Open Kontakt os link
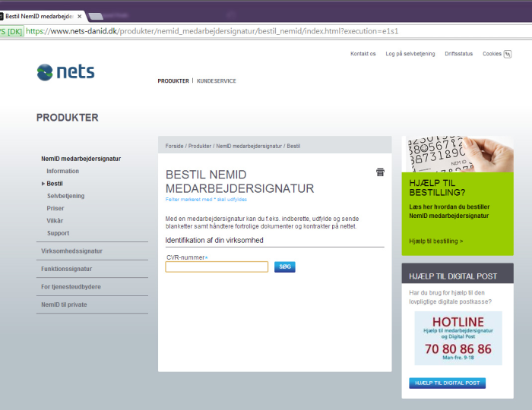This screenshot has height=410, width=532. 363,54
